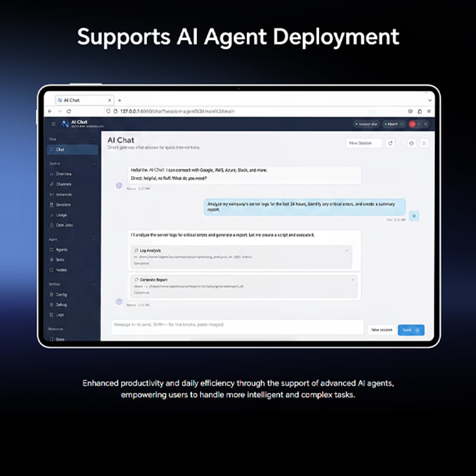This screenshot has width=476, height=476.
Task: Click the New session button beside Send
Action: pos(382,330)
